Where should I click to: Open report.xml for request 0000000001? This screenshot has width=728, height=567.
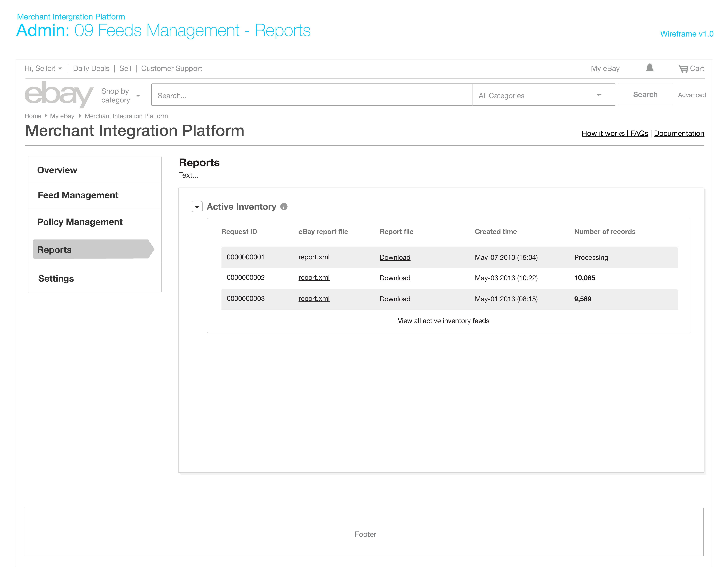tap(314, 257)
